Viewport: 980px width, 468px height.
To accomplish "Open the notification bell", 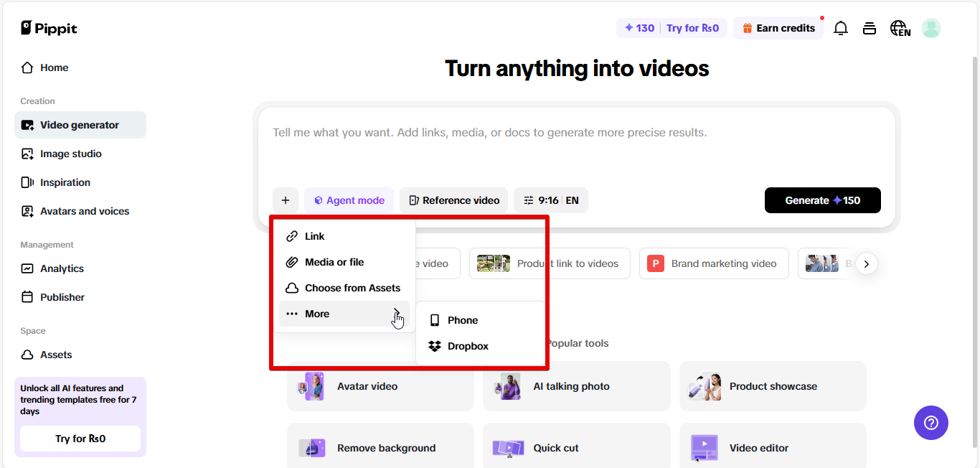I will click(840, 27).
